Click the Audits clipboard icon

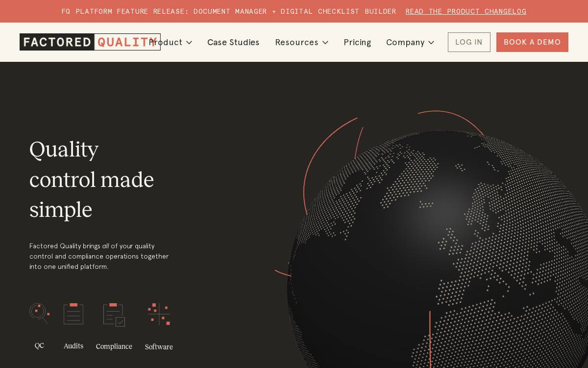(73, 314)
